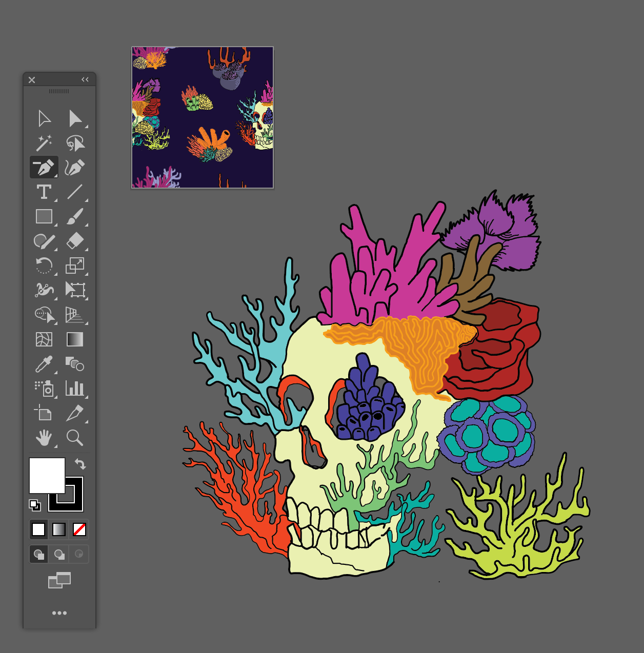Reset to default fill and stroke
The height and width of the screenshot is (653, 644).
click(x=35, y=505)
